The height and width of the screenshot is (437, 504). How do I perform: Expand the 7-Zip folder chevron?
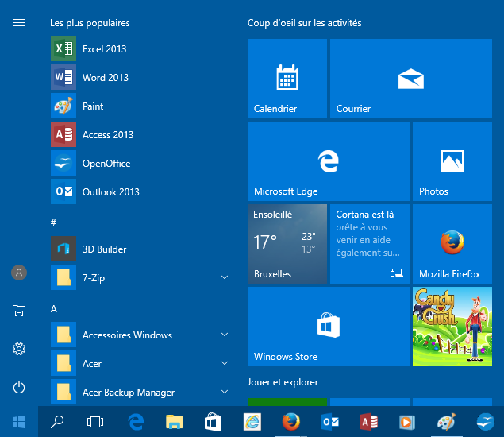(225, 278)
